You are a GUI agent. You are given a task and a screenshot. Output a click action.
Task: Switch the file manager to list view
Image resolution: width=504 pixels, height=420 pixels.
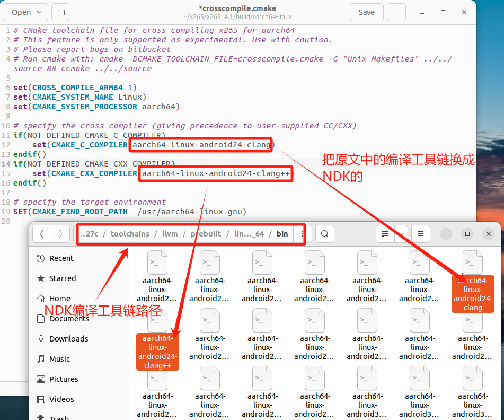click(x=385, y=234)
